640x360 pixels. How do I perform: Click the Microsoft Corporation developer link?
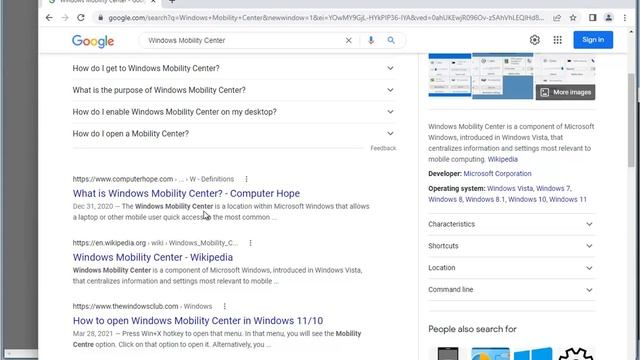(x=497, y=173)
